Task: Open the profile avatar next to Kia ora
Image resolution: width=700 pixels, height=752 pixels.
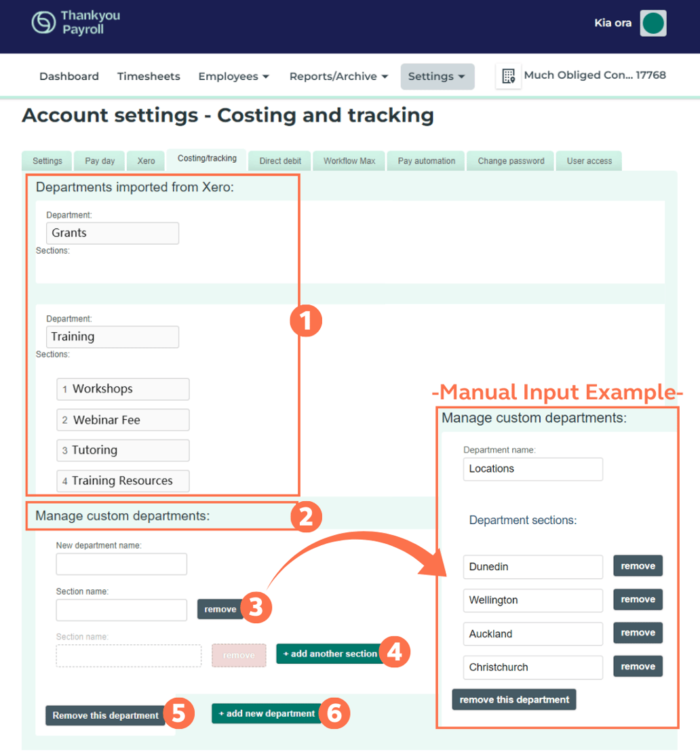Action: pyautogui.click(x=652, y=22)
